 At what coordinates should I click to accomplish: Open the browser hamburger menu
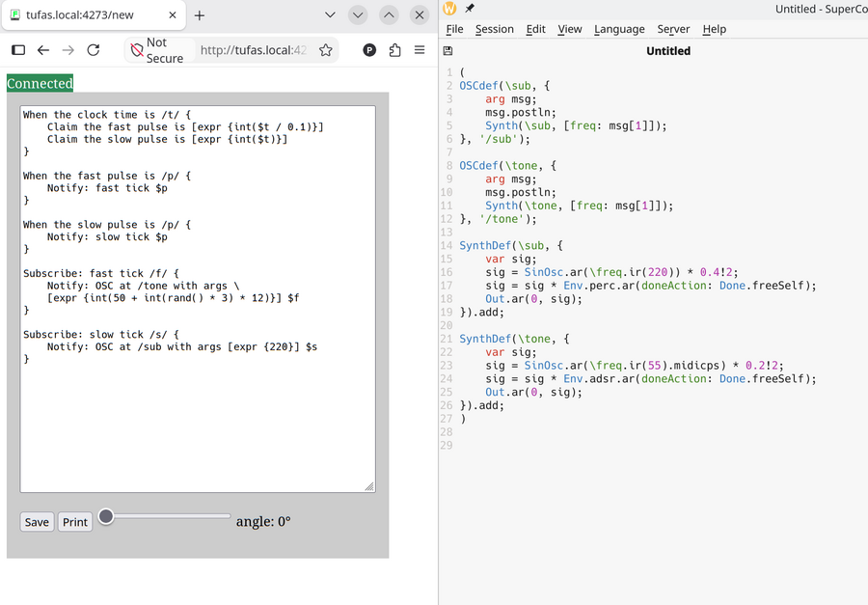point(420,50)
